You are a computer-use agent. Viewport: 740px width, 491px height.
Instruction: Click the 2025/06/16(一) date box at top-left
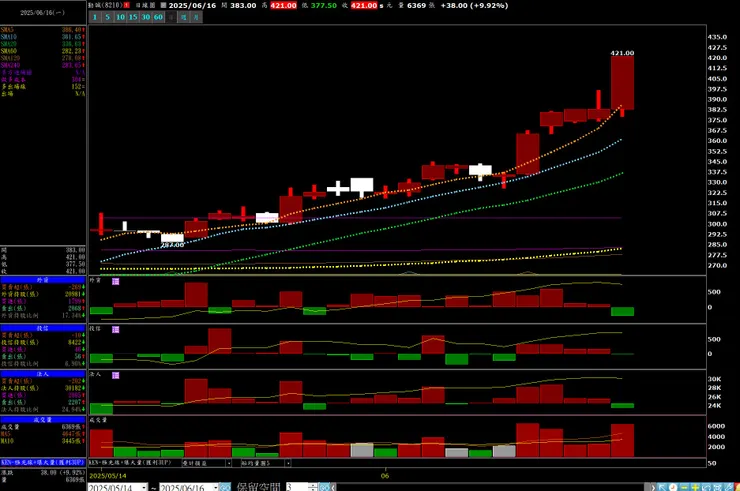(x=42, y=13)
